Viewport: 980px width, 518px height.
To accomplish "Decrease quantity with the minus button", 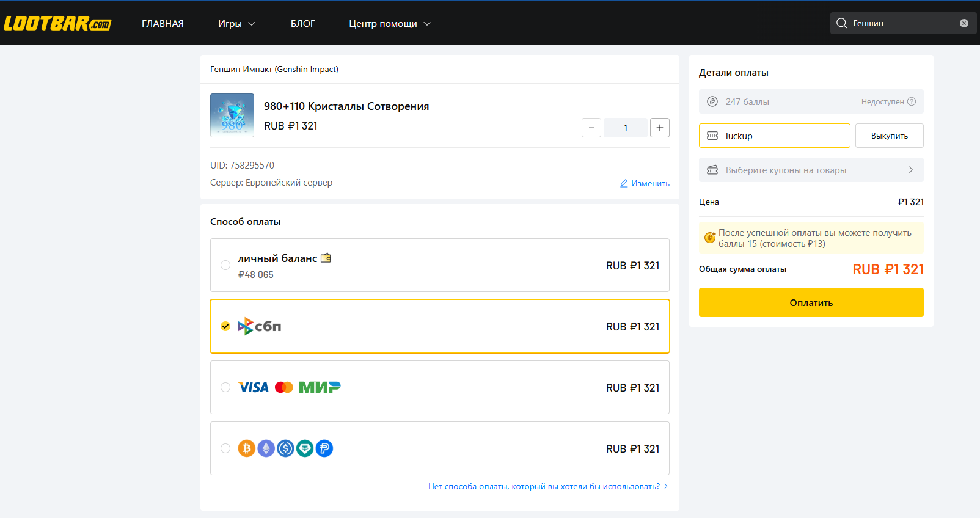I will click(591, 128).
